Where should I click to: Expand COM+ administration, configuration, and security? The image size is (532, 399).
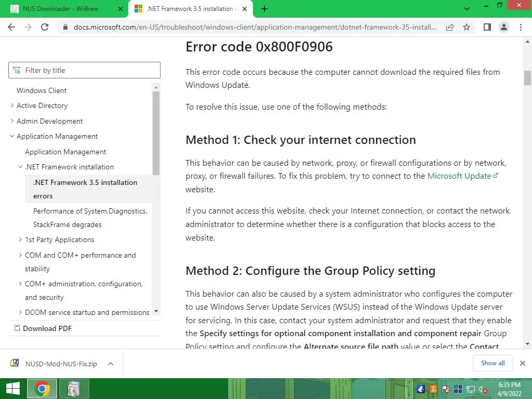pos(20,283)
